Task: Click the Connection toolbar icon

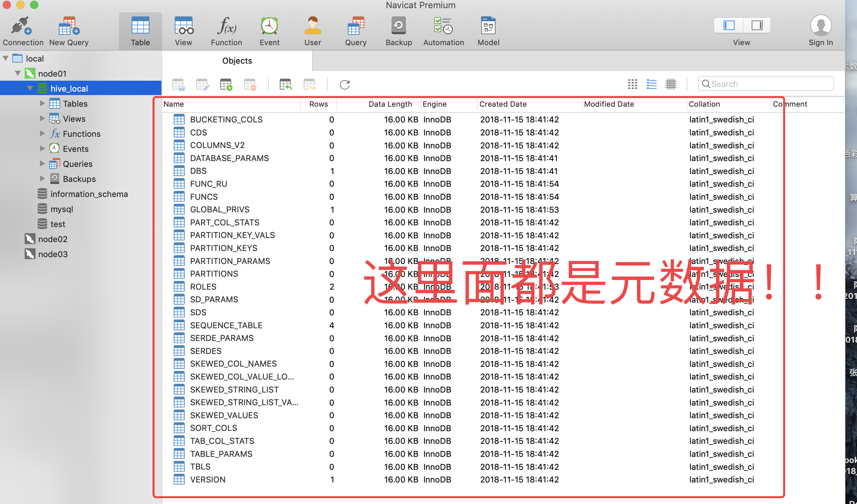Action: pyautogui.click(x=23, y=31)
